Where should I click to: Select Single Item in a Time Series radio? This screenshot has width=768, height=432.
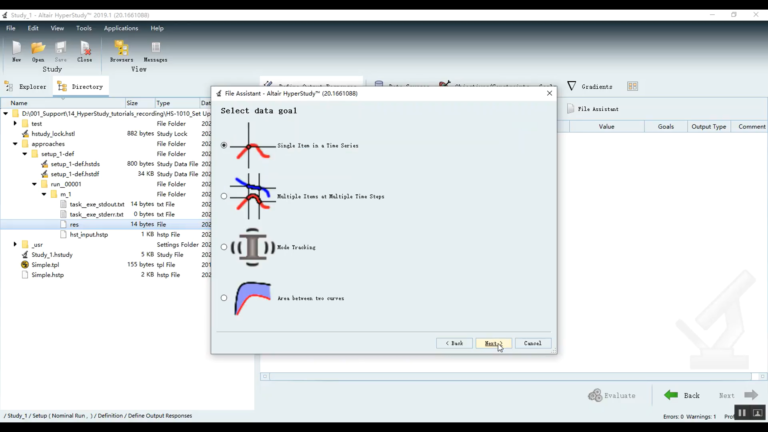tap(224, 145)
